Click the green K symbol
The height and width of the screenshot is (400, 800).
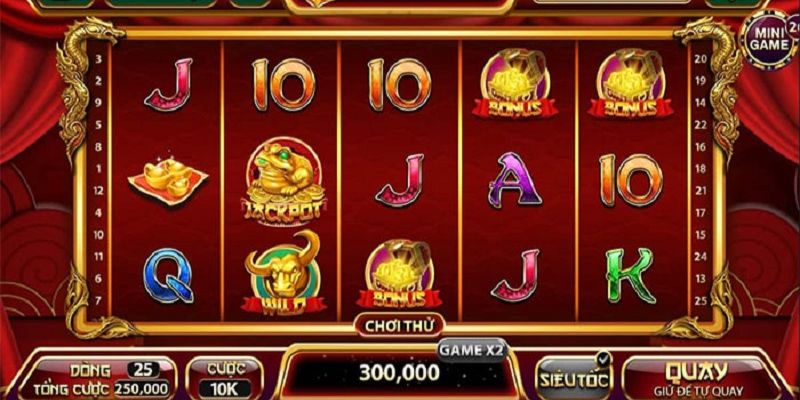[x=631, y=276]
